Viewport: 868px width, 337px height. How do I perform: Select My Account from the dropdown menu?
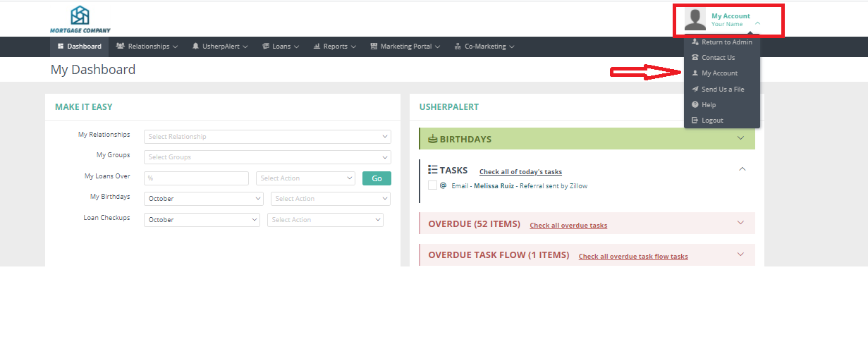pyautogui.click(x=719, y=73)
